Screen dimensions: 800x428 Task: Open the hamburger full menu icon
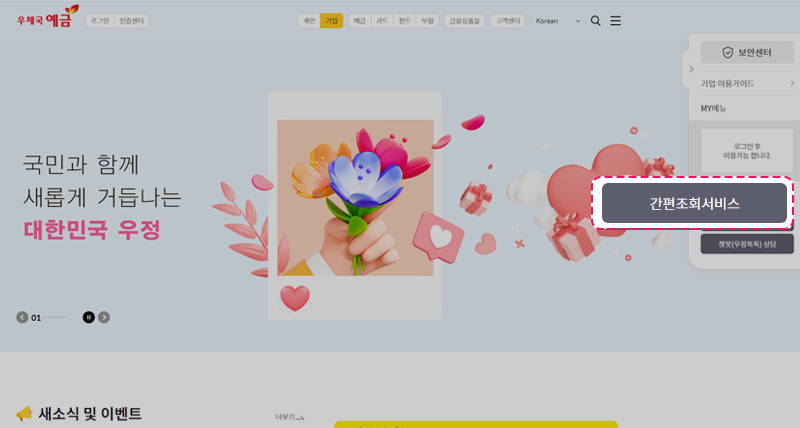(x=616, y=21)
